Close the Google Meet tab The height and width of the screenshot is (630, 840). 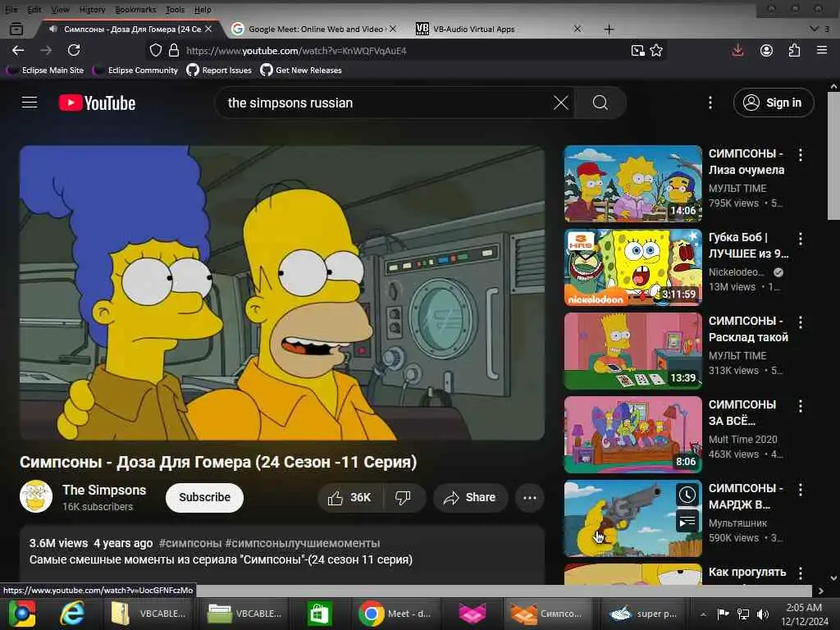[393, 29]
